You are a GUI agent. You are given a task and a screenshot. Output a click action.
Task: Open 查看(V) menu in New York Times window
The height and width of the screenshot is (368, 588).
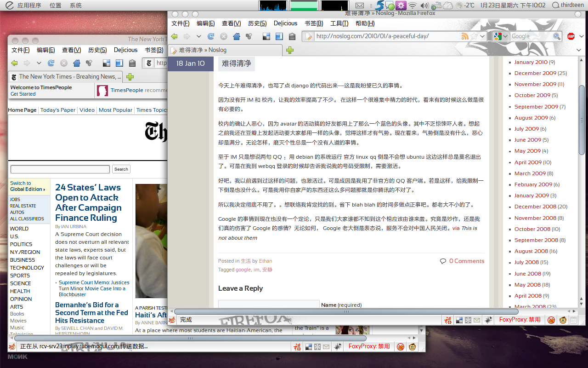coord(71,50)
